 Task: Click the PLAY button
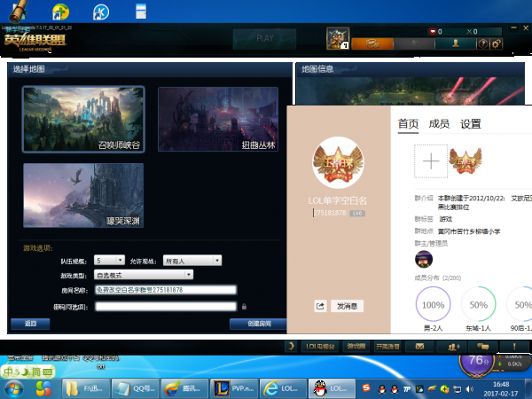click(264, 39)
